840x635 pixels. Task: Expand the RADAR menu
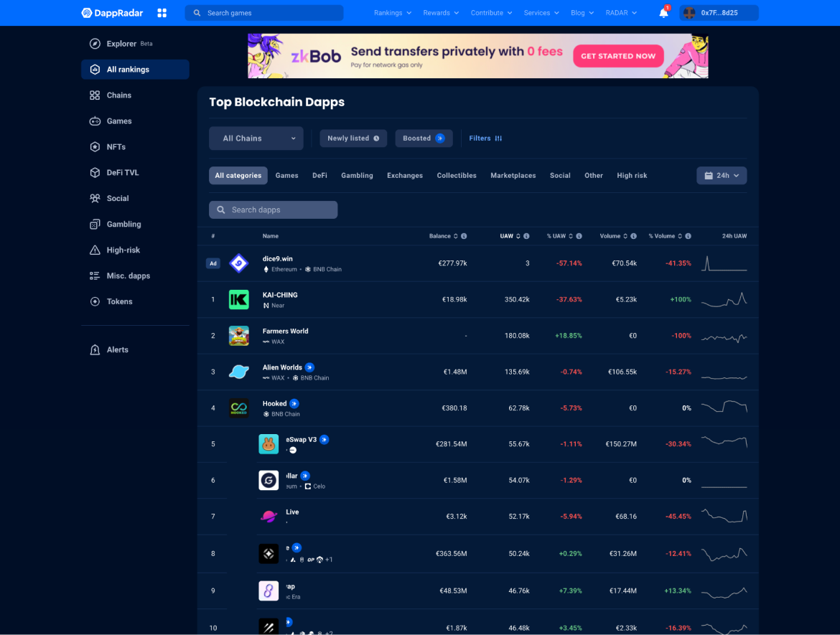click(622, 13)
